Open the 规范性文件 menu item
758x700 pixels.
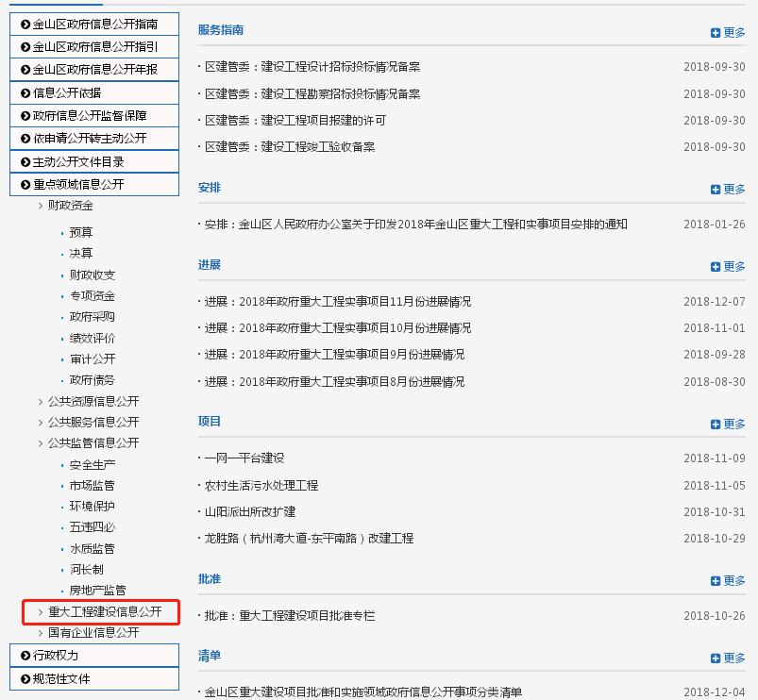pyautogui.click(x=62, y=679)
